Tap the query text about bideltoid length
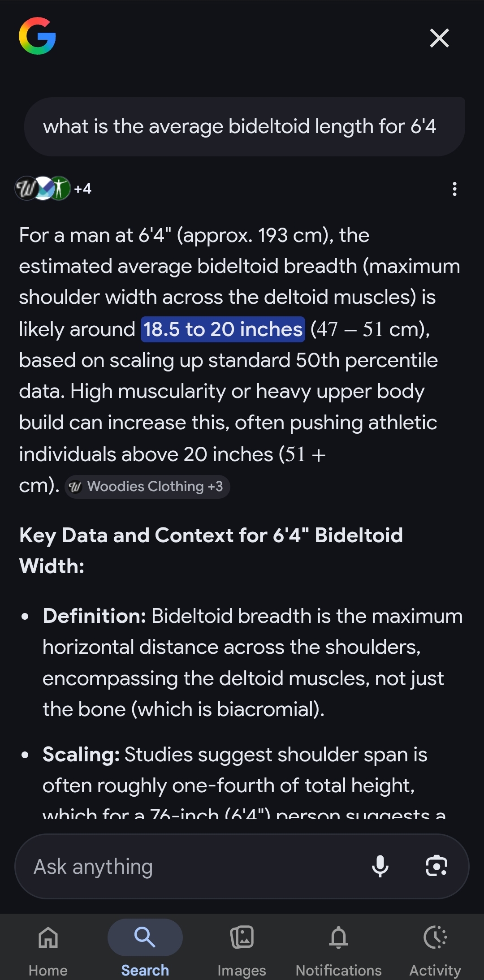This screenshot has width=484, height=980. click(239, 126)
